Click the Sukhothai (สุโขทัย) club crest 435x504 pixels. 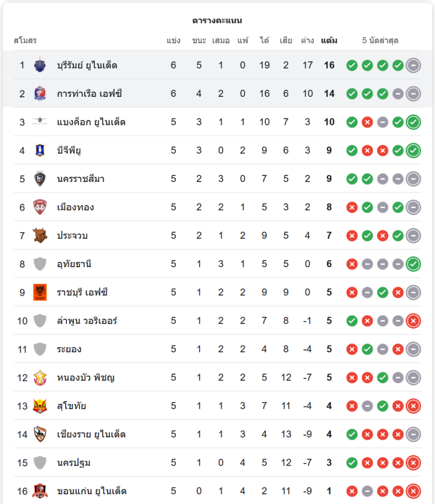pos(40,406)
